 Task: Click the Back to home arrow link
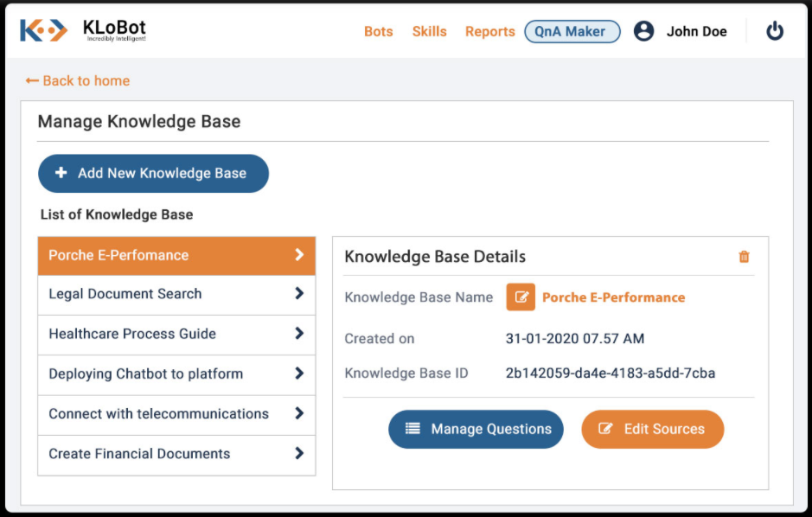tap(78, 80)
